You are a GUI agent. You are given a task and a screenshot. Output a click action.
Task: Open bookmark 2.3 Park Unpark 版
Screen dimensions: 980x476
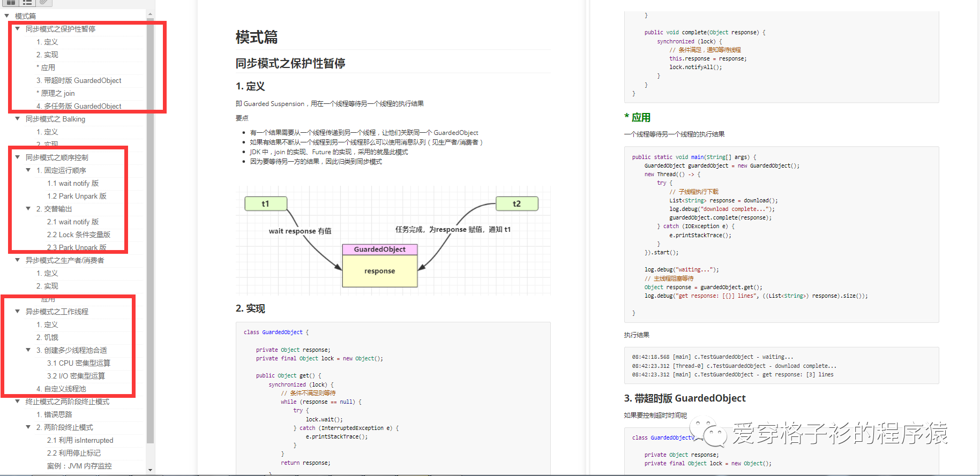pyautogui.click(x=77, y=247)
